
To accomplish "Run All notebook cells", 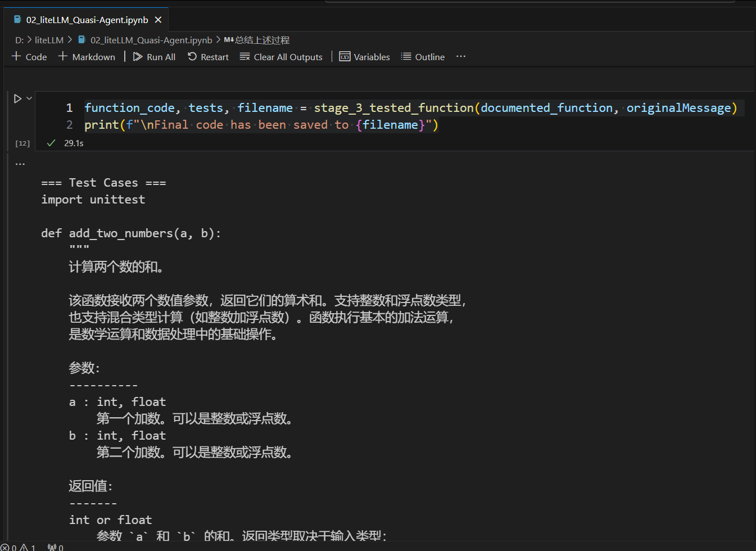I will pos(155,57).
